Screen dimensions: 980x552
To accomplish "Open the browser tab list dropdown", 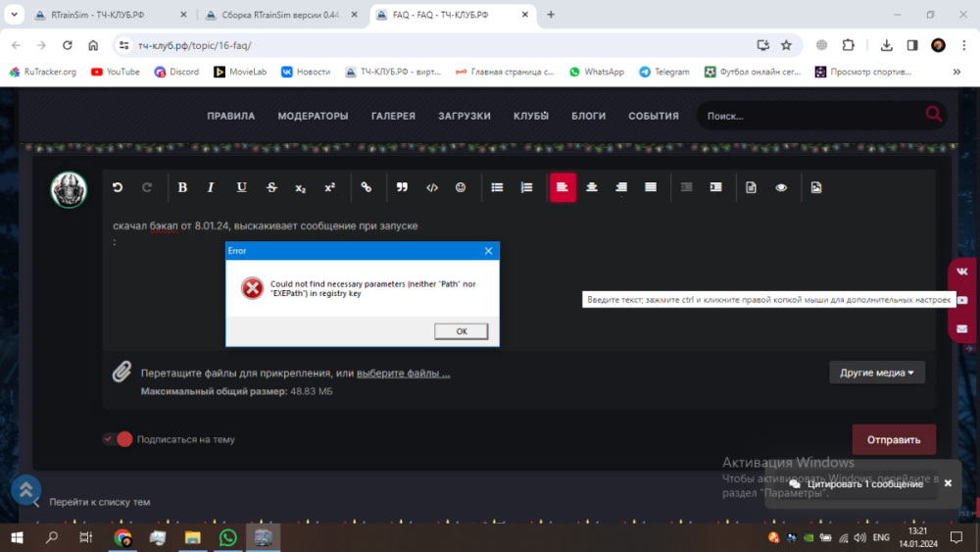I will 14,15.
